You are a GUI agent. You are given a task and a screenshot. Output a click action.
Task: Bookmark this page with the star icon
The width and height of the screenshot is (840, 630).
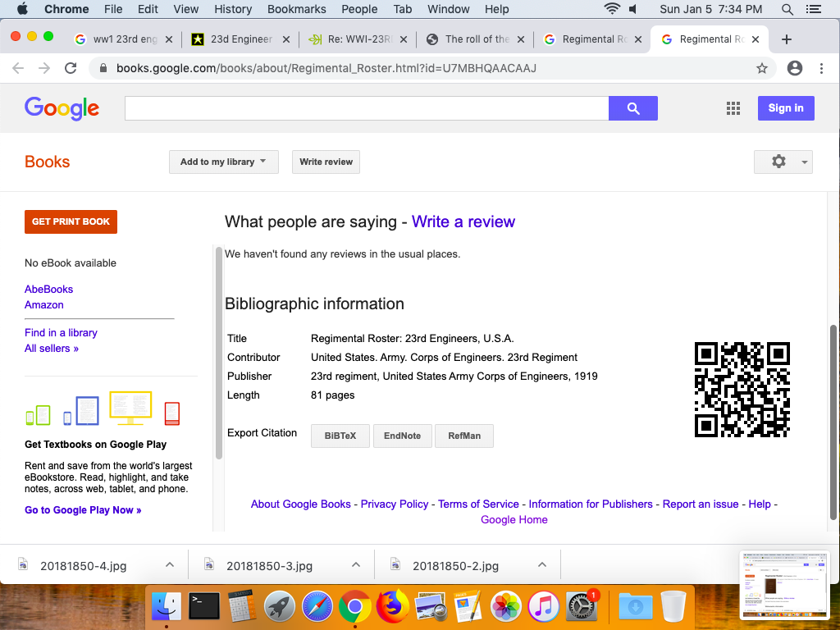(762, 68)
